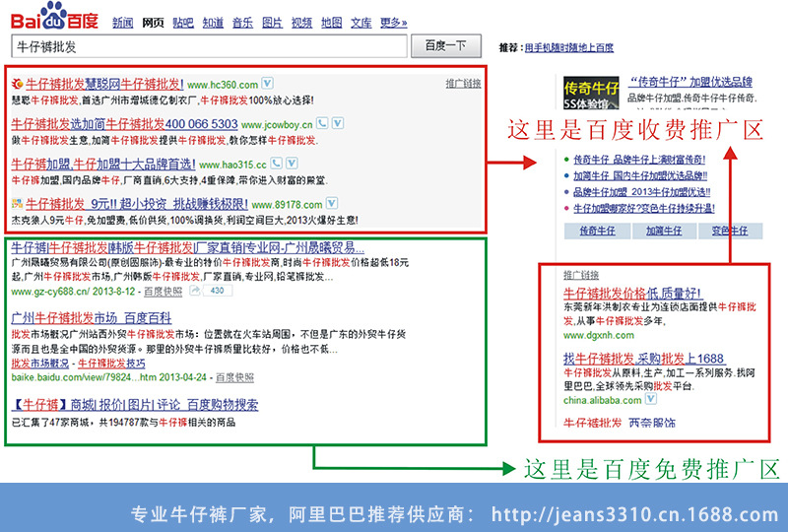Open the 传奇牛仔 ad thumbnail image

[590, 93]
